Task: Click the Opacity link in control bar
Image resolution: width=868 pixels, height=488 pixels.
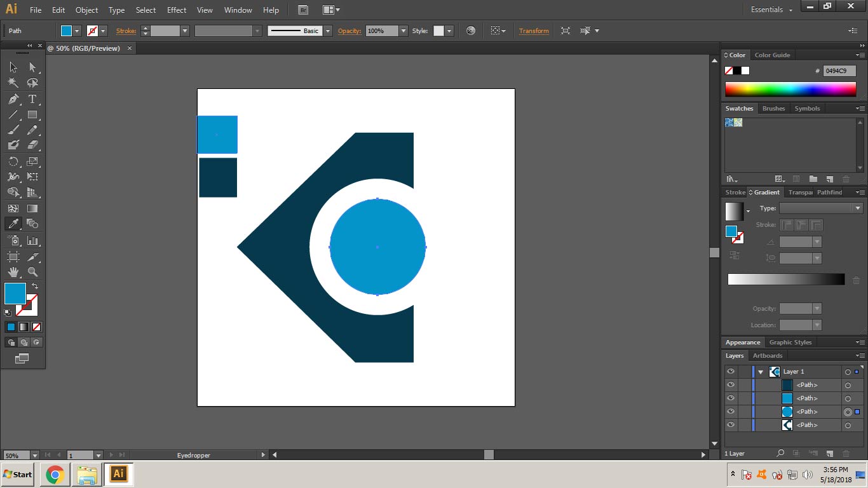Action: click(349, 30)
